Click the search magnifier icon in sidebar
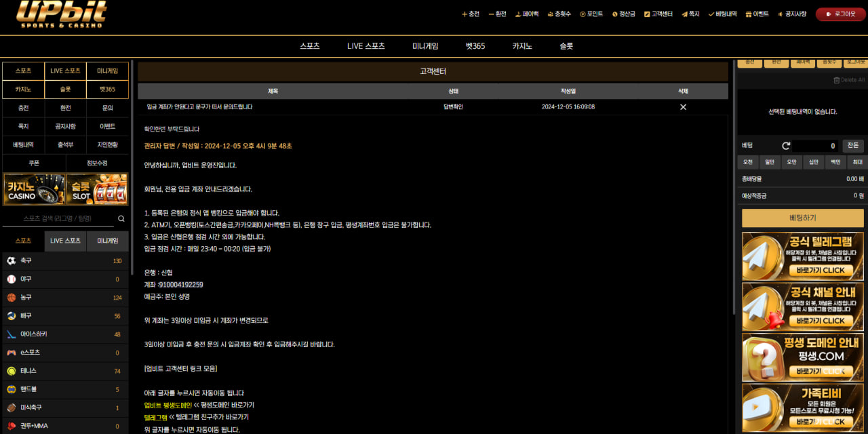This screenshot has width=868, height=434. [x=121, y=219]
